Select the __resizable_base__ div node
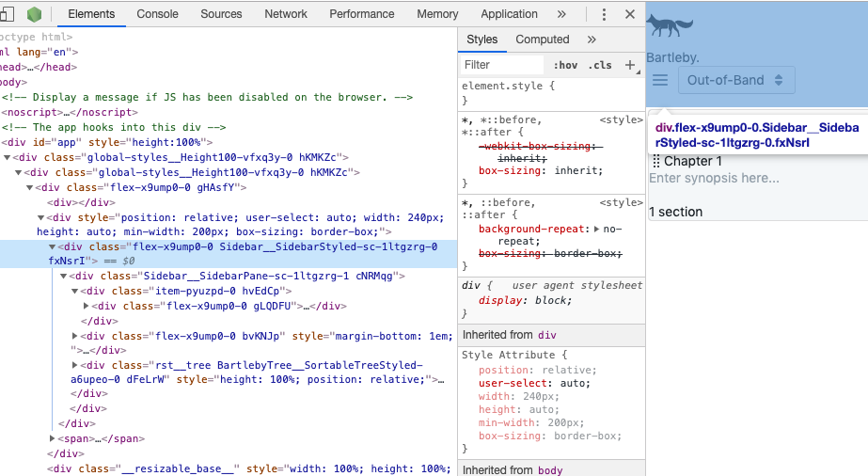This screenshot has height=476, width=868. 248,469
